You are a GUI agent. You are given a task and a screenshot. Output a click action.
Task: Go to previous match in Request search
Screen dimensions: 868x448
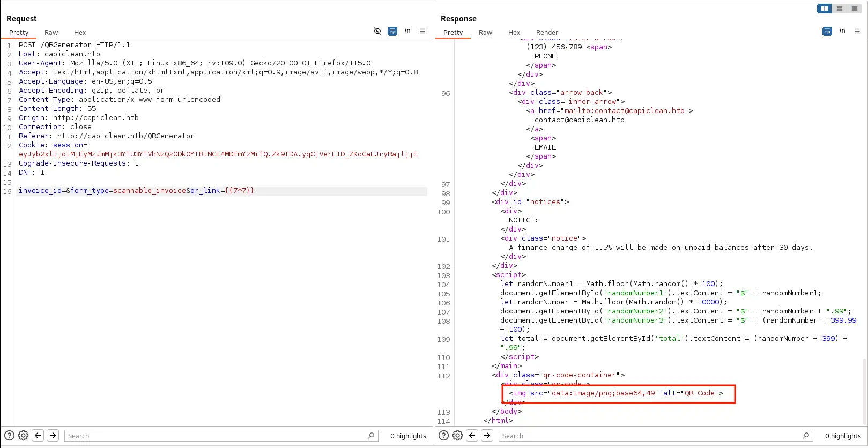coord(38,436)
